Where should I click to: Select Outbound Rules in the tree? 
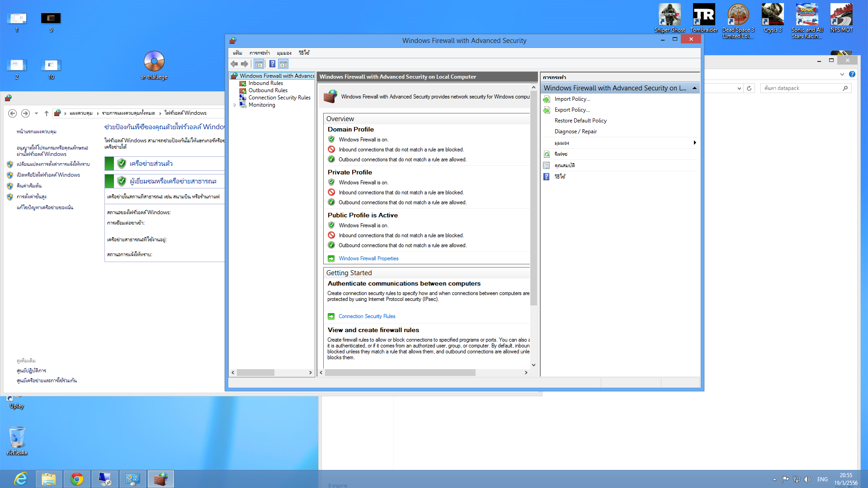pos(268,90)
